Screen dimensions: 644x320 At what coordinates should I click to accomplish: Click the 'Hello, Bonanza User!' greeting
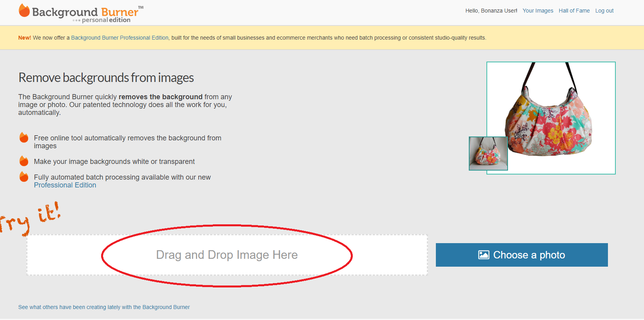pos(491,11)
